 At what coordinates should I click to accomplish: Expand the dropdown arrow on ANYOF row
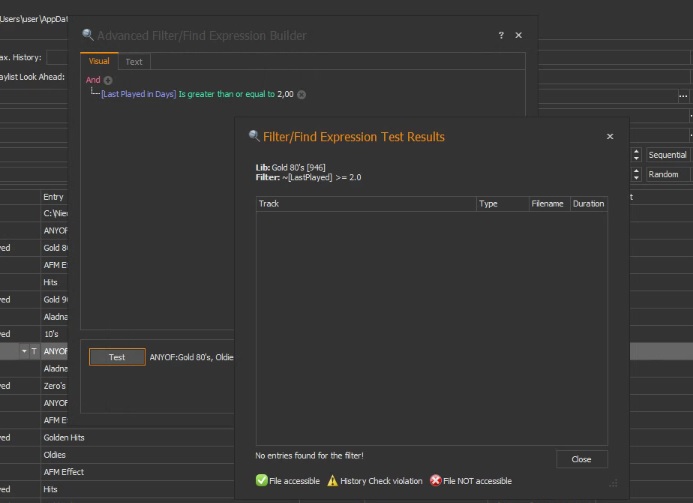pos(23,351)
